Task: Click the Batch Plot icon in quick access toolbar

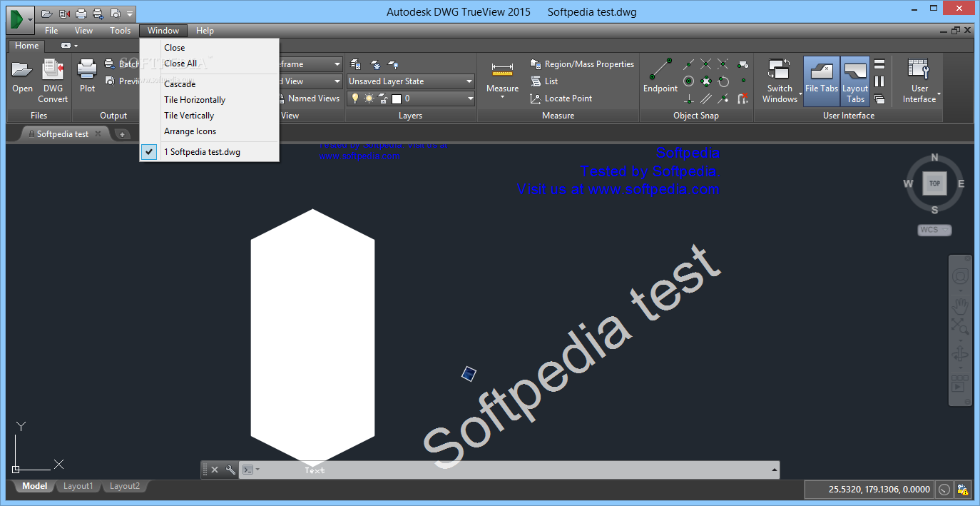Action: [97, 13]
